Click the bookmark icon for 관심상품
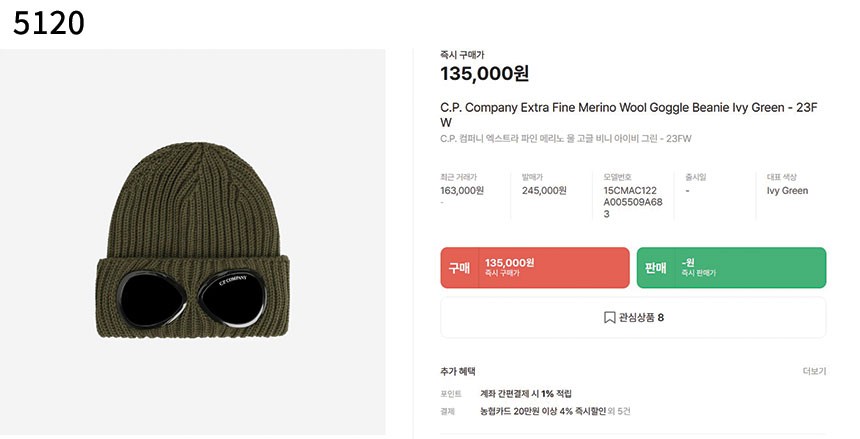Viewport: 860px width, 439px height. pyautogui.click(x=609, y=318)
